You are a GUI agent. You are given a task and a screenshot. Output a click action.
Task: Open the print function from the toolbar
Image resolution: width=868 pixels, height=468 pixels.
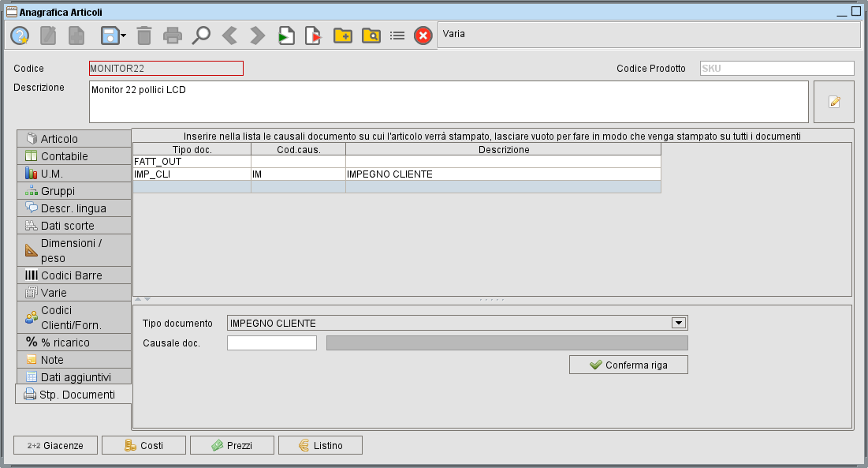click(174, 35)
